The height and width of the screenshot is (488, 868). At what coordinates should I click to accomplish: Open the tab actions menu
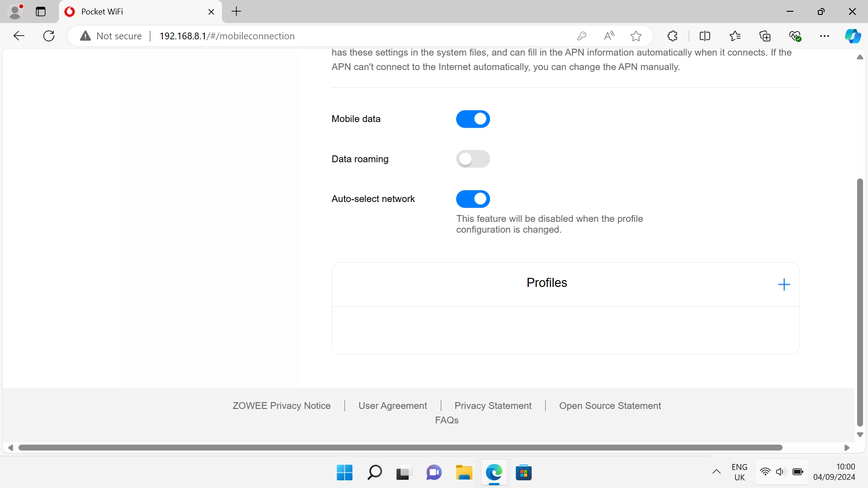point(41,12)
